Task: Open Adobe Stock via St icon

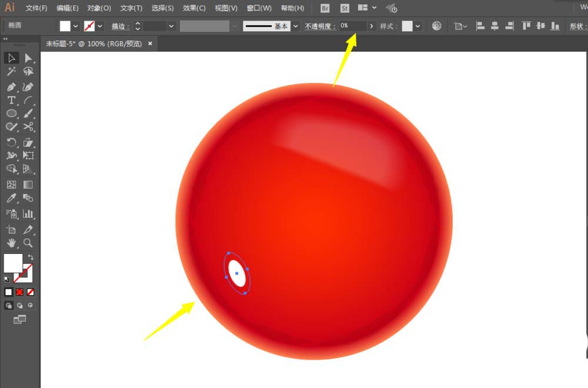Action: [345, 8]
